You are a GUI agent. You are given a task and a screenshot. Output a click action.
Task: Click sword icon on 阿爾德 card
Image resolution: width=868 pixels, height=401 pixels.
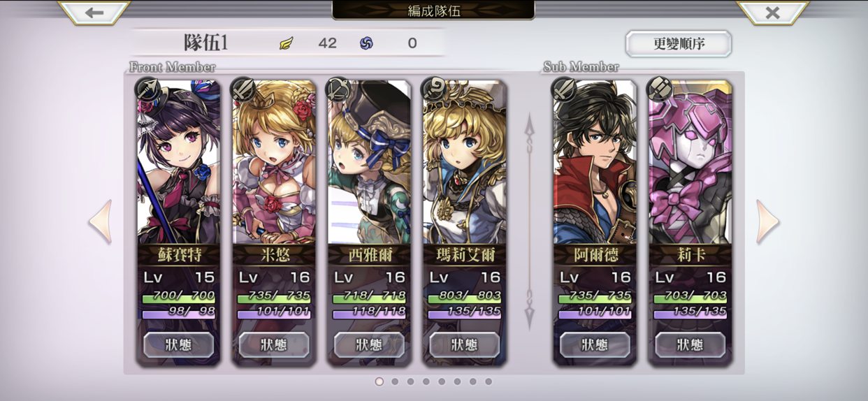[564, 89]
